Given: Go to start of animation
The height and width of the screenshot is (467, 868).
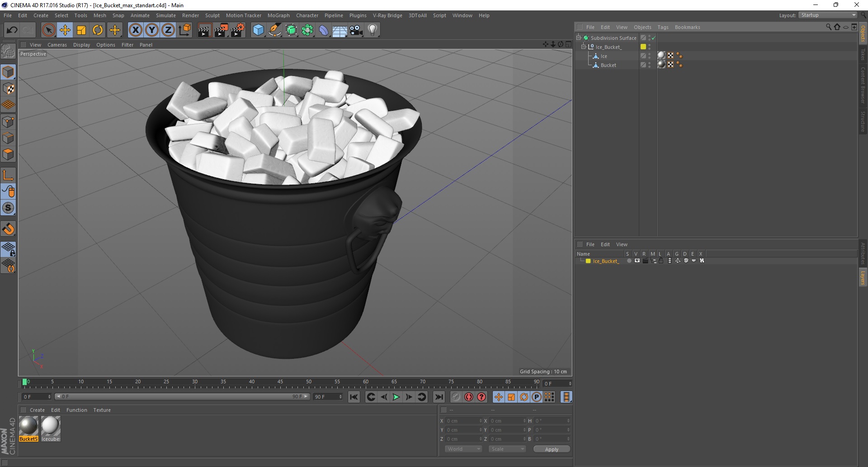Looking at the screenshot, I should [354, 397].
